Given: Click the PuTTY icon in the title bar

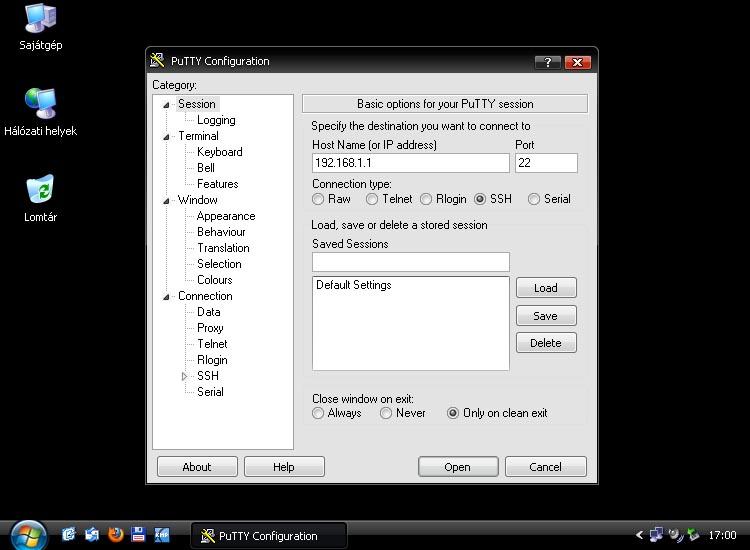Looking at the screenshot, I should coord(157,61).
